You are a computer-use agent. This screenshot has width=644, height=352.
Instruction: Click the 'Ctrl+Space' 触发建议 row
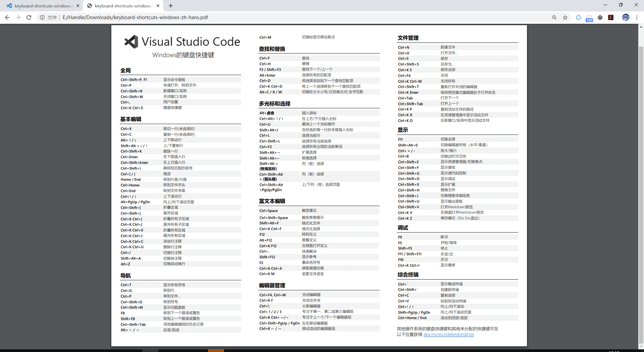[319, 211]
